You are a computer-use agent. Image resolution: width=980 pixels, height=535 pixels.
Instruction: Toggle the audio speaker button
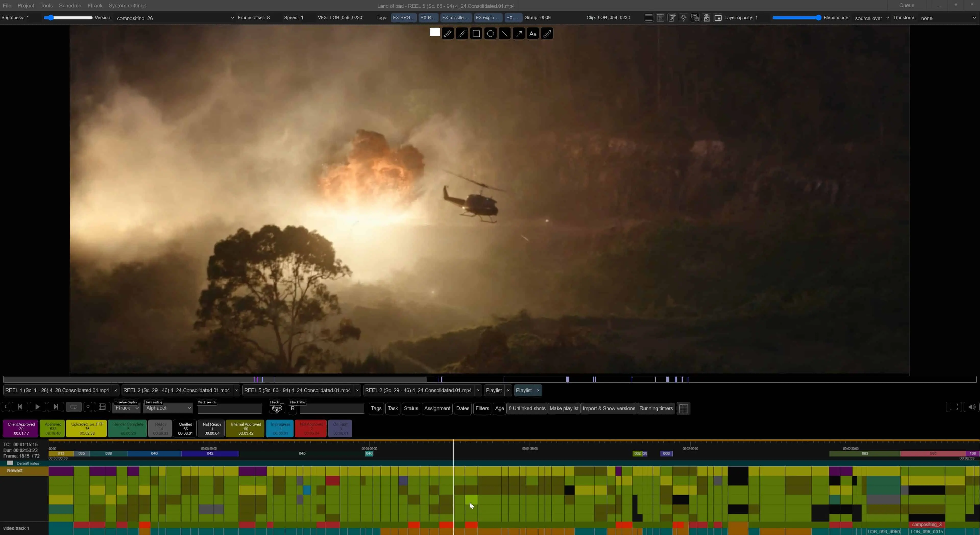coord(971,407)
